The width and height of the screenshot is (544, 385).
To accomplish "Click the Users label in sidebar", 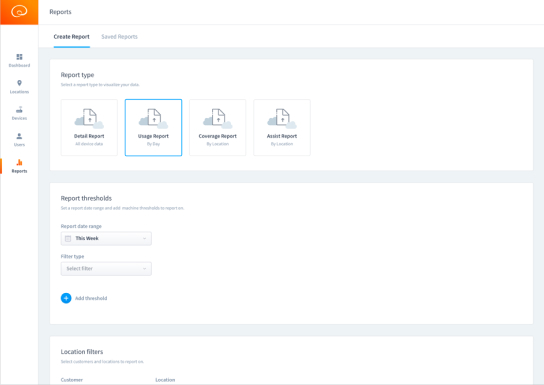I will (19, 144).
